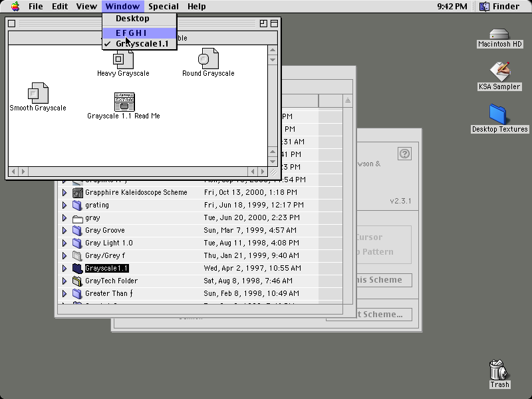Select the Heavy Grayscale file icon
The image size is (532, 399).
point(123,59)
